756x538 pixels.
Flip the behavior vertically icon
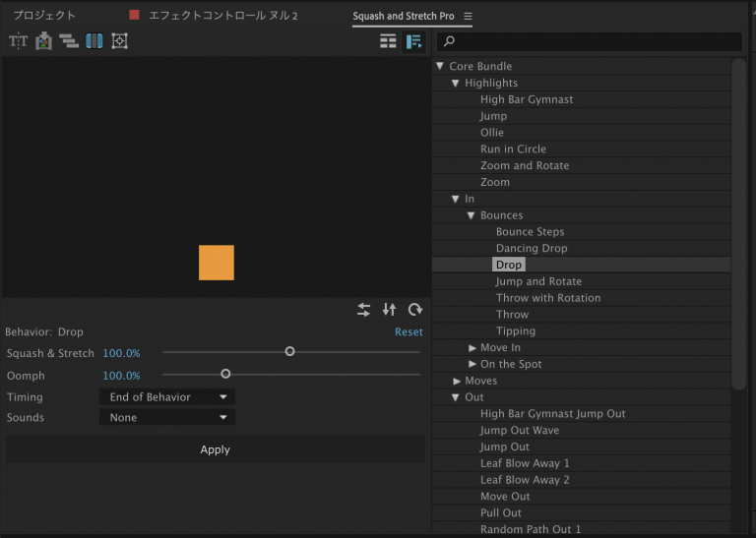pyautogui.click(x=389, y=310)
